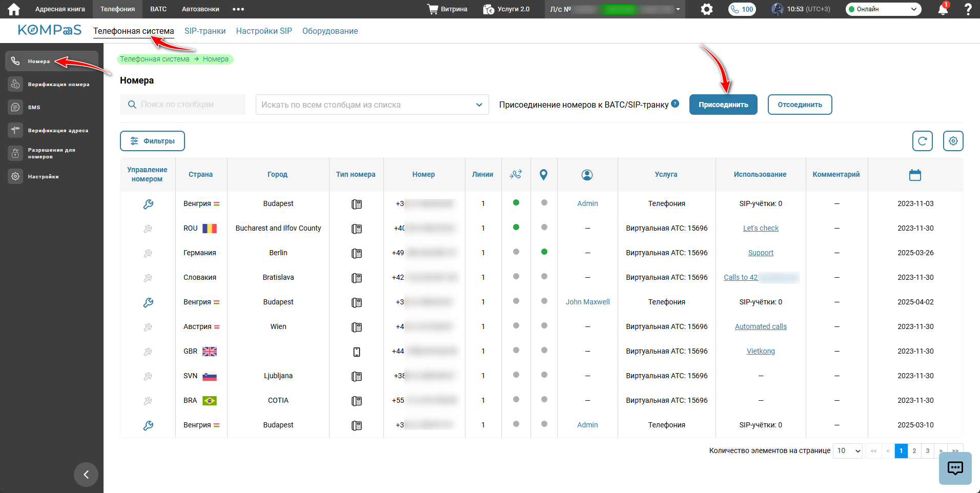The height and width of the screenshot is (493, 980).
Task: Open the chat support widget icon
Action: pyautogui.click(x=955, y=468)
